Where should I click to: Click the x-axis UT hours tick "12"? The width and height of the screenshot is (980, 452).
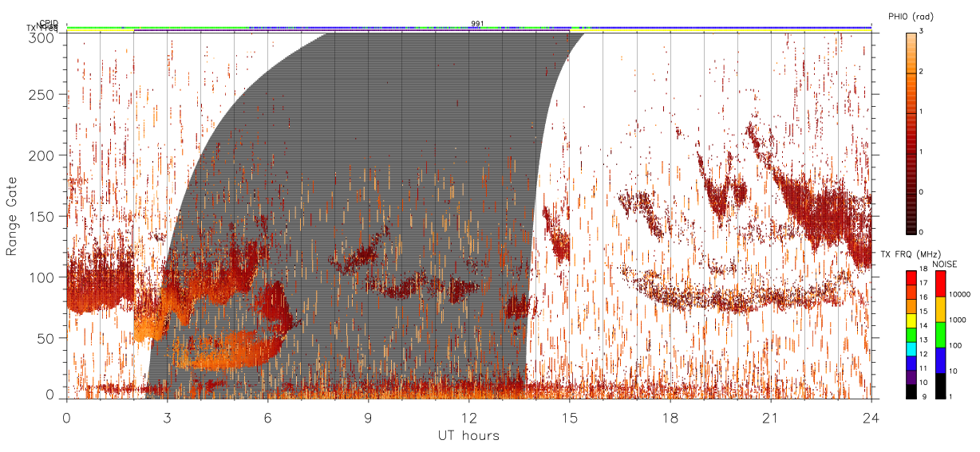469,418
